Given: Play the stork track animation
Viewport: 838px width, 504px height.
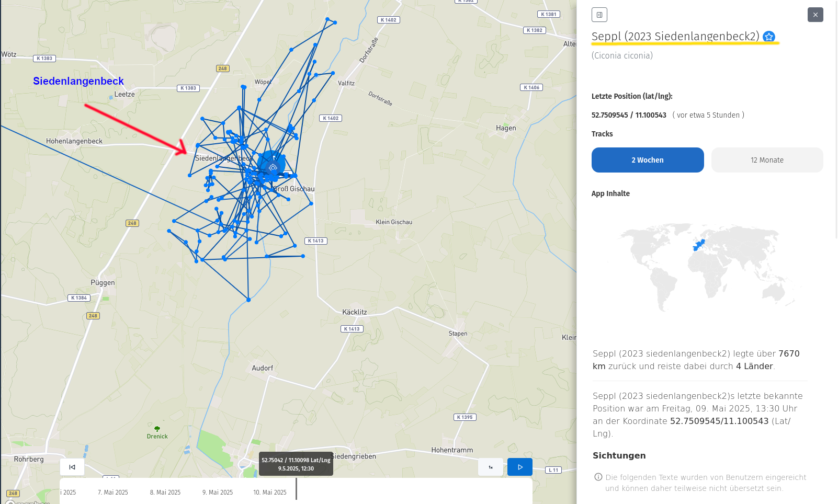Looking at the screenshot, I should (519, 467).
